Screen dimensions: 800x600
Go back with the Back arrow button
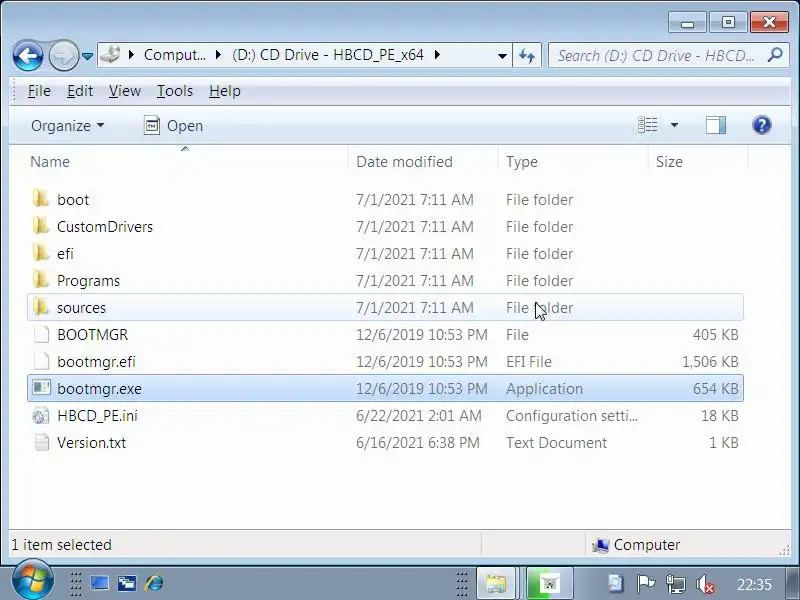point(28,55)
